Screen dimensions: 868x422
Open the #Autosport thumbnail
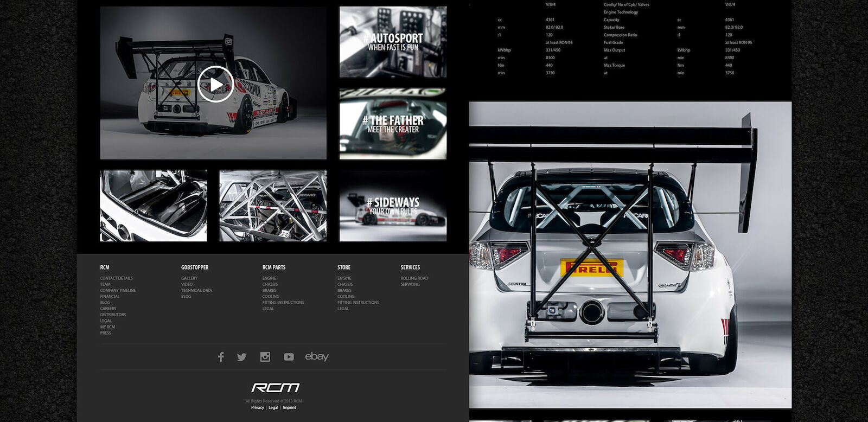393,42
